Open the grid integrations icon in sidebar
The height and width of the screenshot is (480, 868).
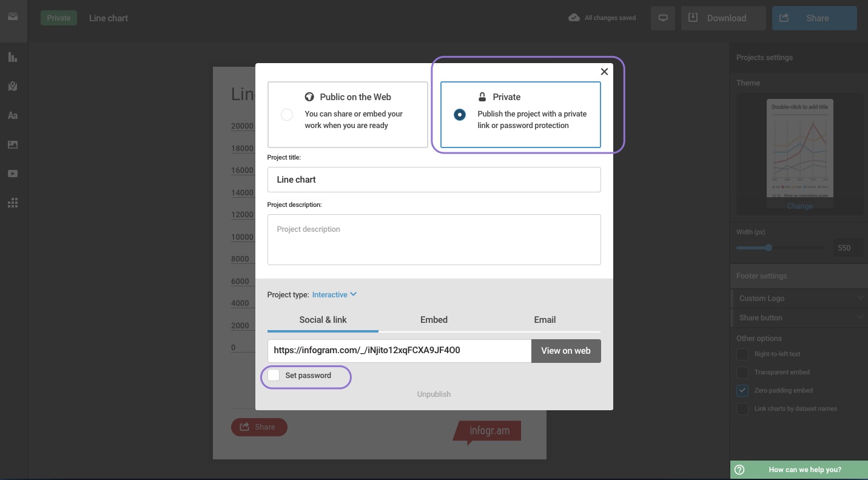tap(13, 203)
